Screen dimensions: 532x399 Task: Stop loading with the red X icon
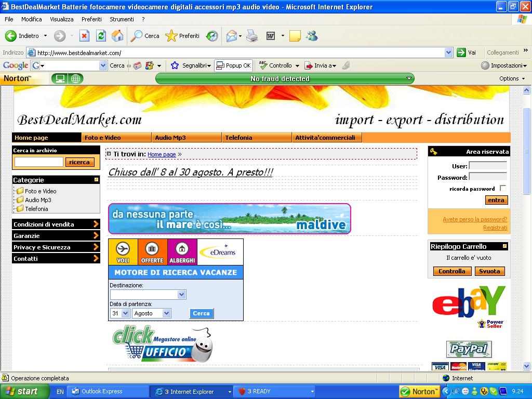point(84,36)
